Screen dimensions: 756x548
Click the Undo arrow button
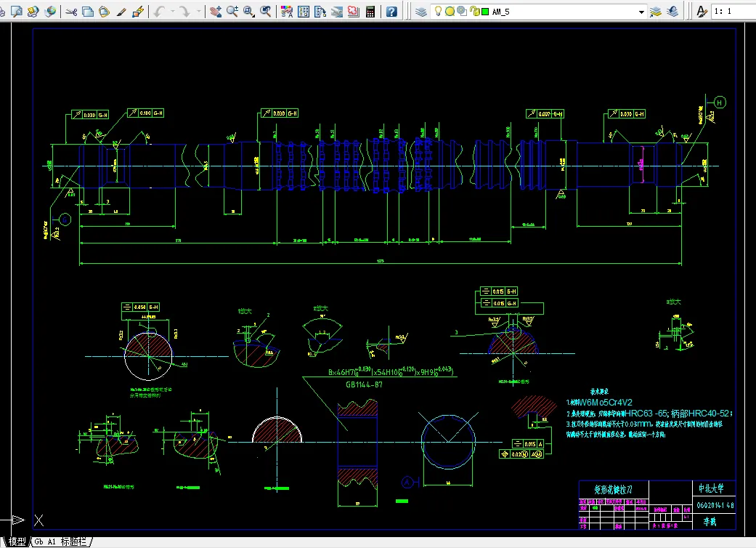[160, 12]
